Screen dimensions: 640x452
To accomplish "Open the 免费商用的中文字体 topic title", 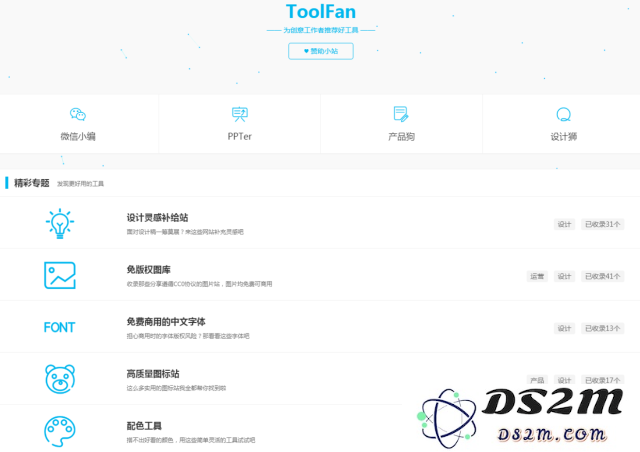I will pos(166,322).
